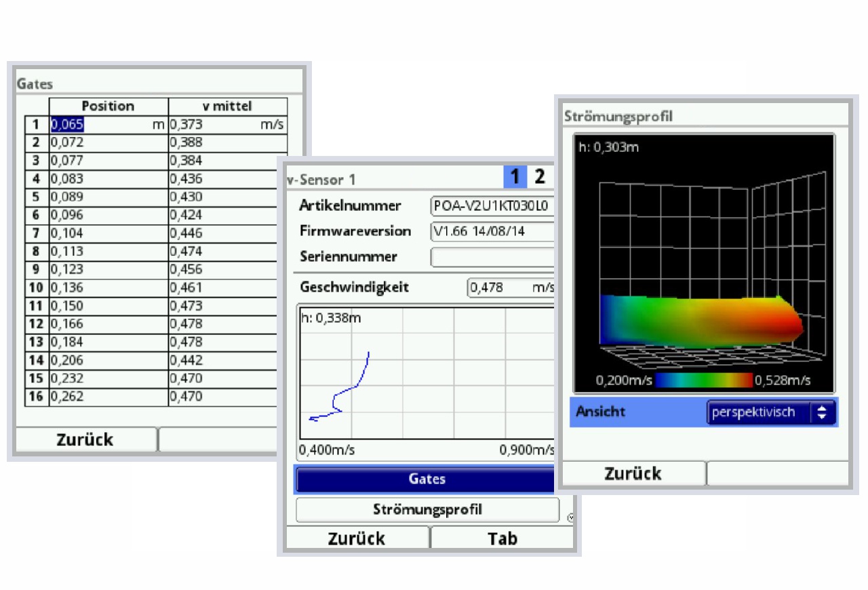This screenshot has height=590, width=868.
Task: Click Zurück in the v-Sensor 1 window
Action: tap(357, 538)
